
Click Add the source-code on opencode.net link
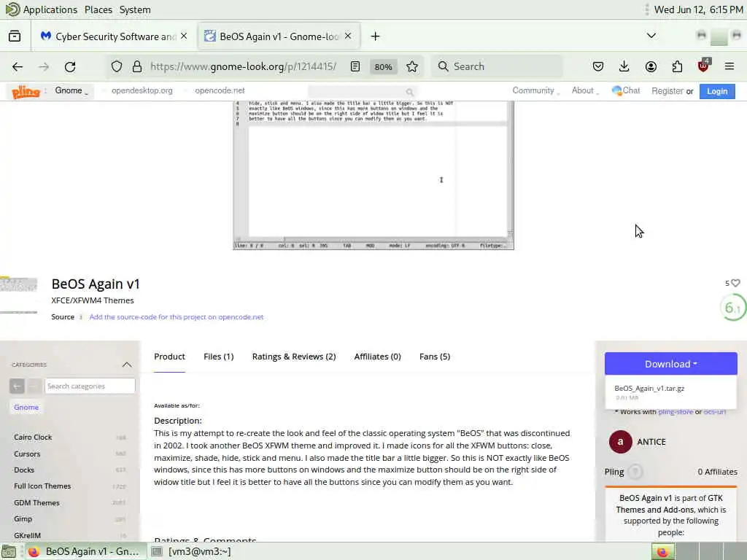tap(177, 317)
